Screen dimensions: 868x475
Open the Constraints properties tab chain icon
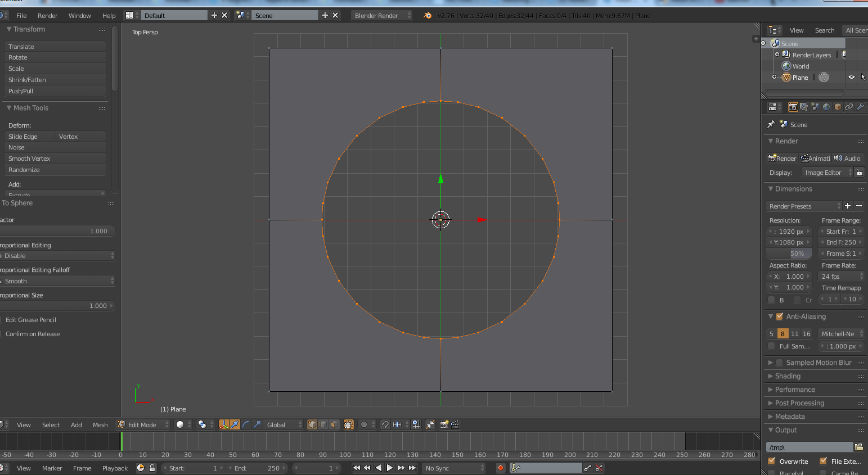click(849, 107)
